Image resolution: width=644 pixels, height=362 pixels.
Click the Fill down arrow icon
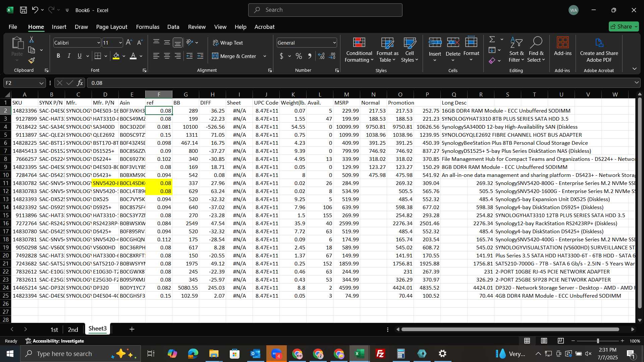click(x=492, y=50)
